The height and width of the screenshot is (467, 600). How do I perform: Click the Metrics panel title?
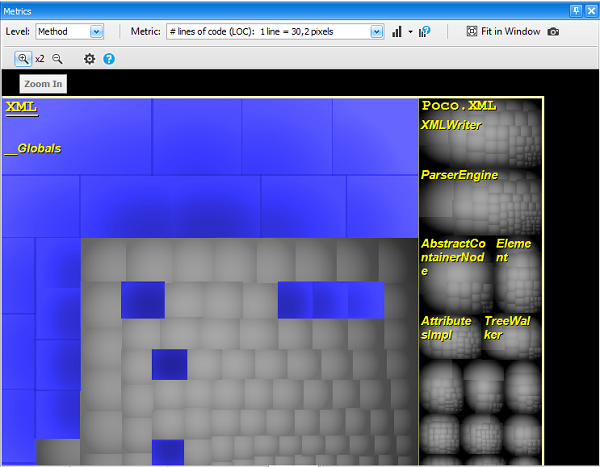pyautogui.click(x=17, y=11)
